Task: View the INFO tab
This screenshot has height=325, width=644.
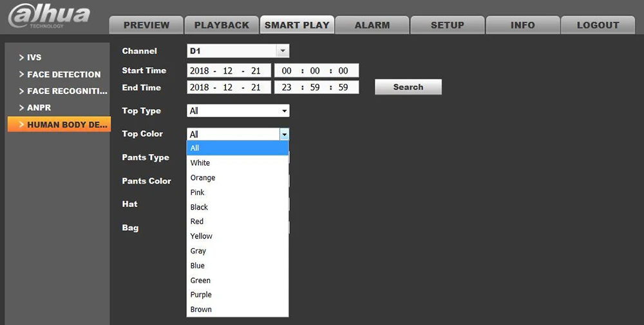Action: point(522,25)
